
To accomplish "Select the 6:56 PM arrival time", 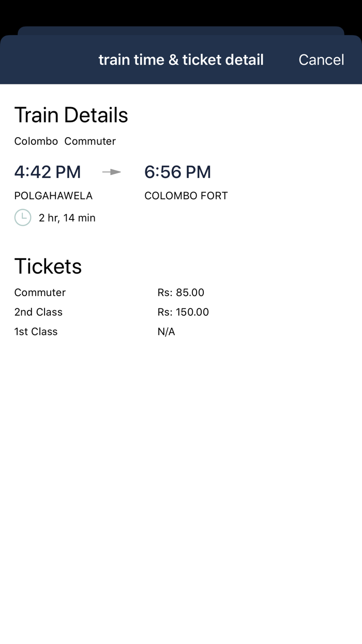I will point(178,171).
